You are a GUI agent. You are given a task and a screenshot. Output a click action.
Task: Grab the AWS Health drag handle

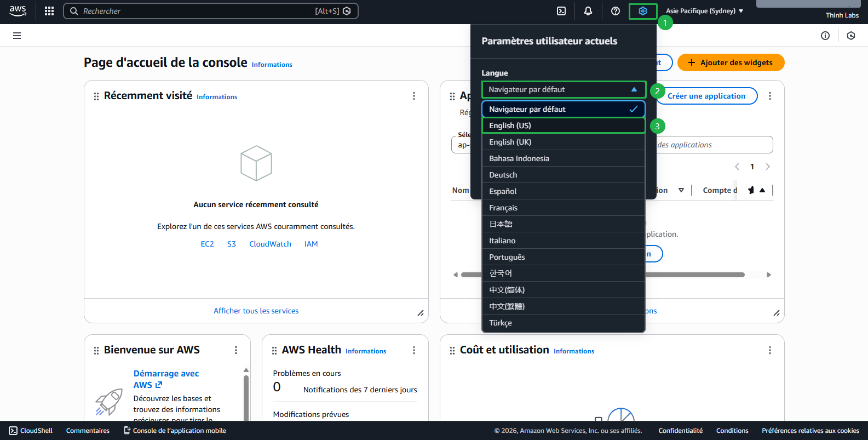point(274,351)
